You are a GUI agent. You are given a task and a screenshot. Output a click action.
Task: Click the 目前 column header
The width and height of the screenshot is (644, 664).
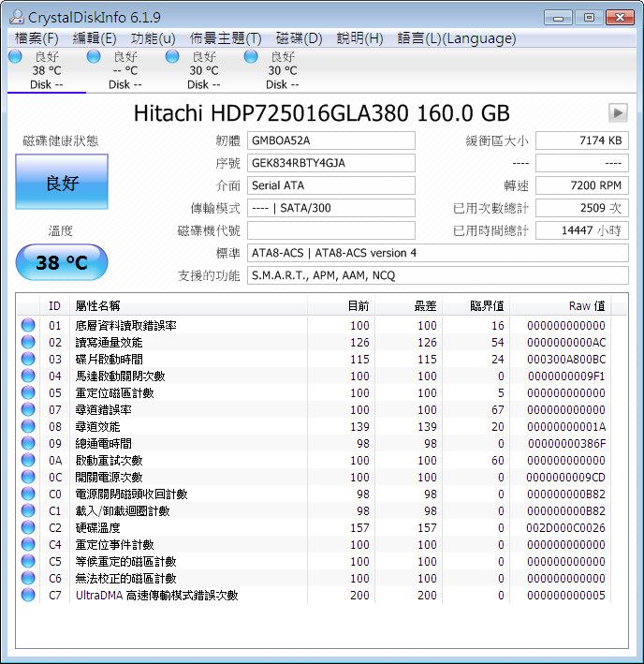point(341,305)
